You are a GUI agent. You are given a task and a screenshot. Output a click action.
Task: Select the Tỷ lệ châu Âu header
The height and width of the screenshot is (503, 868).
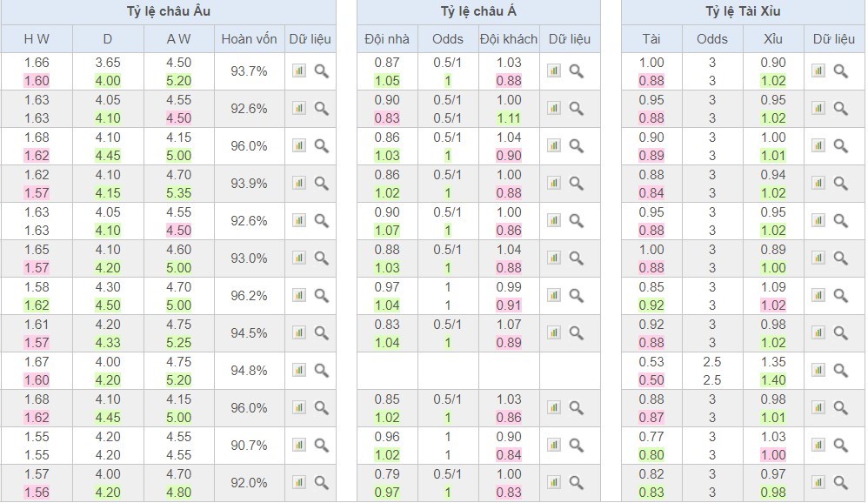coord(168,11)
